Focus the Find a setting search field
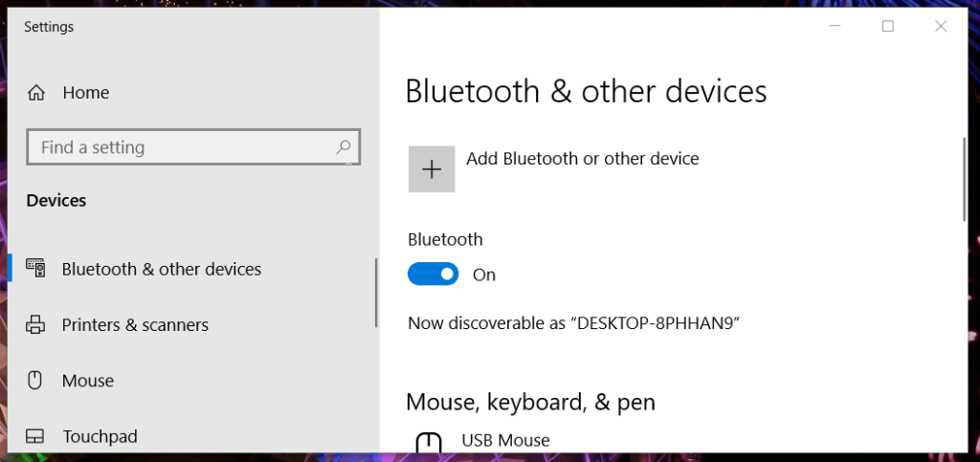The width and height of the screenshot is (980, 462). (x=193, y=147)
